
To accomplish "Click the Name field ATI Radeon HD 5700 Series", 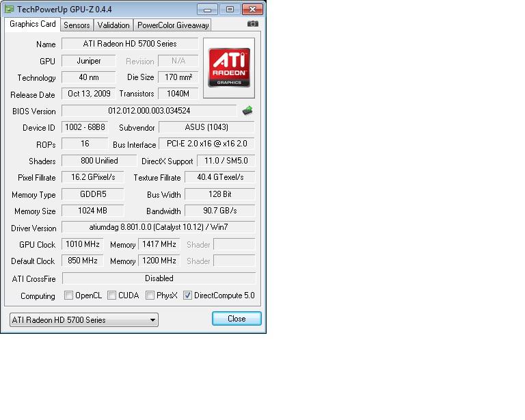I will click(130, 44).
